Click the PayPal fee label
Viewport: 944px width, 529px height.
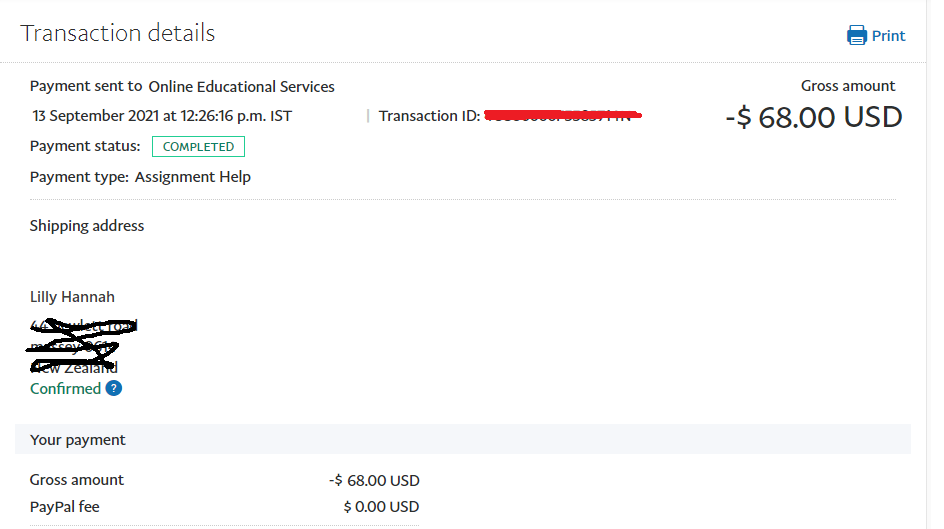[x=65, y=507]
